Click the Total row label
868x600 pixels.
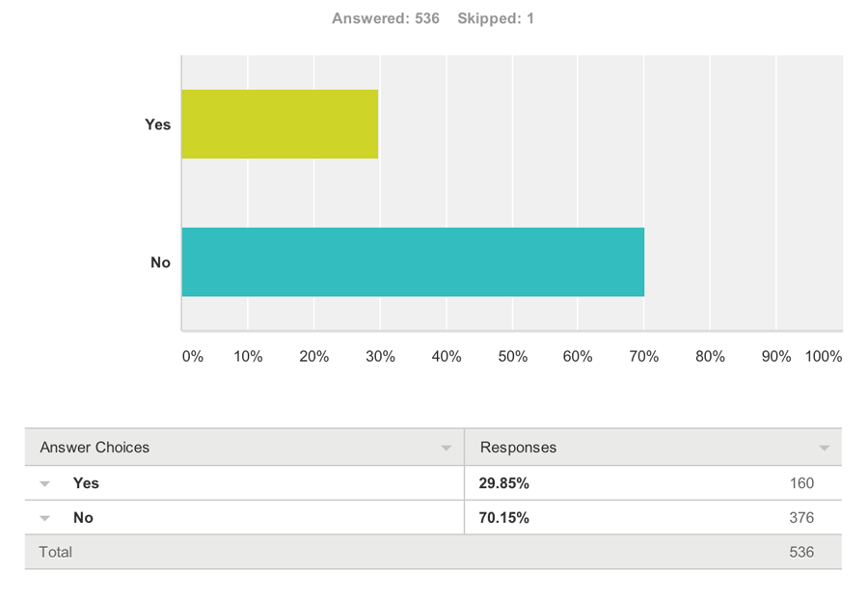55,552
